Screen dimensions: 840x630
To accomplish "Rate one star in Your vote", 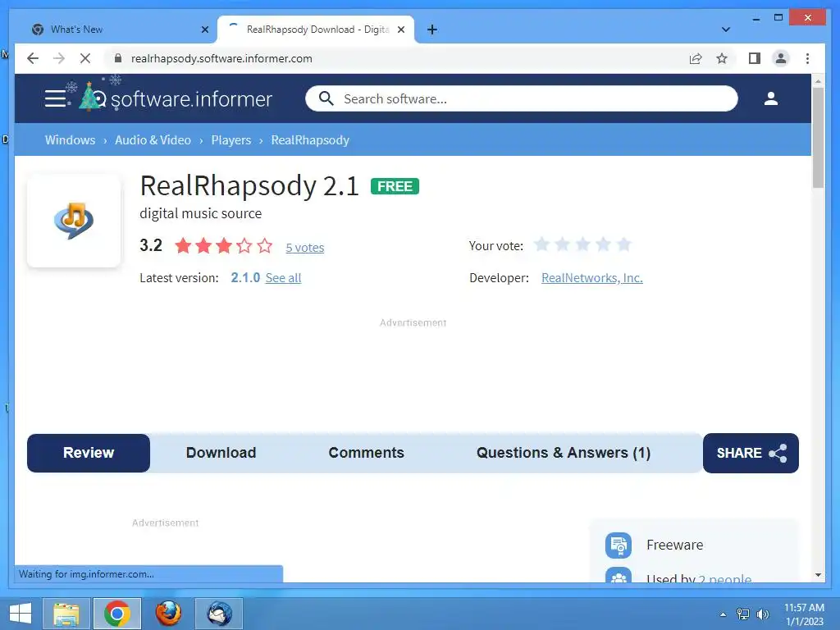I will pyautogui.click(x=541, y=244).
